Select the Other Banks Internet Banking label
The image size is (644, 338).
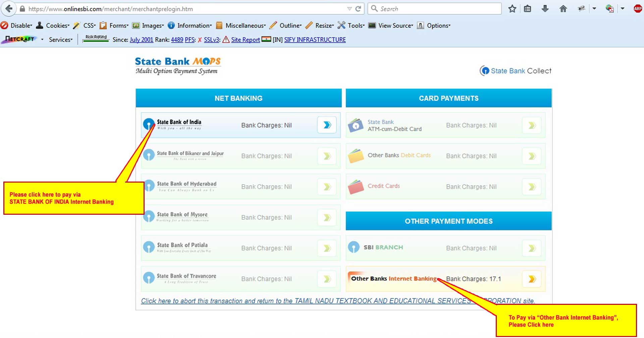point(394,278)
